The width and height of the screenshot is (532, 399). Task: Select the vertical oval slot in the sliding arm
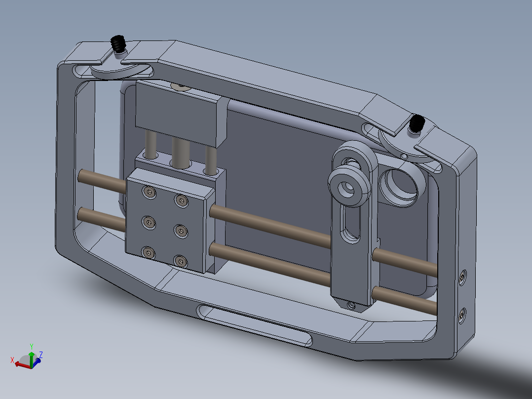pos(351,223)
